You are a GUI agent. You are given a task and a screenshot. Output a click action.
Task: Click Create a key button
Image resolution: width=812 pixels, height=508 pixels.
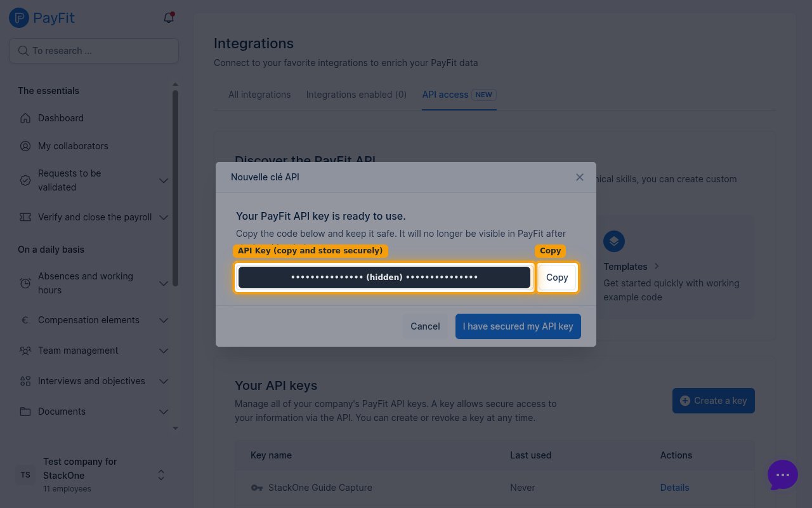(x=714, y=401)
